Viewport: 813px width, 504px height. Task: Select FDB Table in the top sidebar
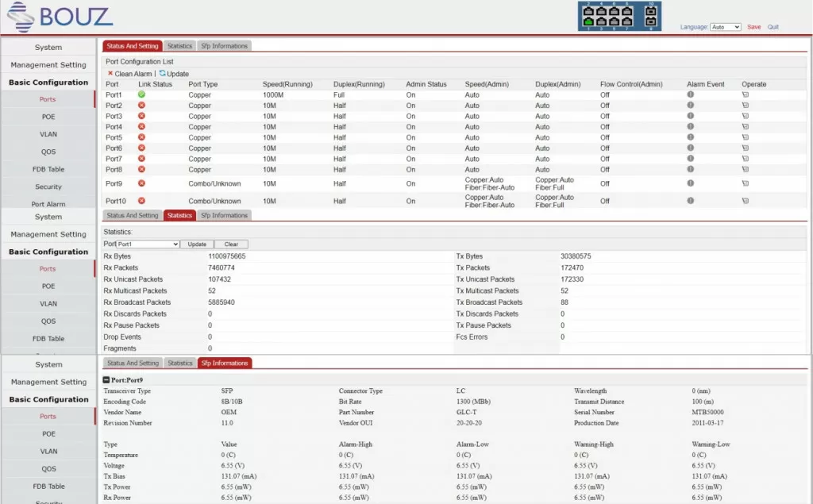click(48, 169)
